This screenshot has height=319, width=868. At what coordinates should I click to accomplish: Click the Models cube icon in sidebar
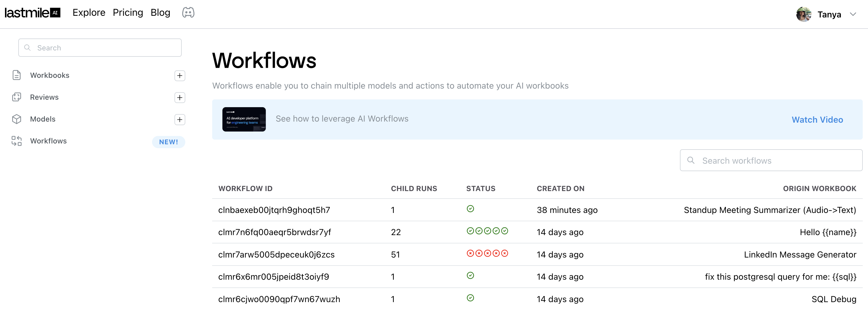17,119
